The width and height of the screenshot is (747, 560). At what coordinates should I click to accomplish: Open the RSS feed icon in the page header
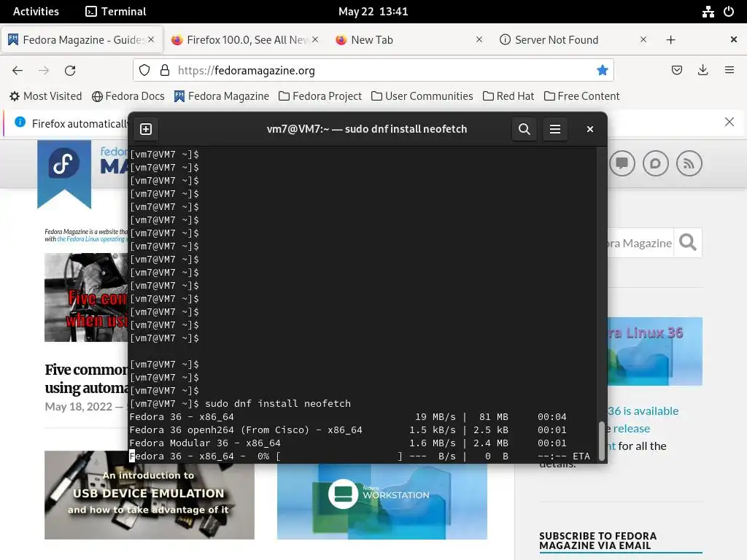[689, 163]
